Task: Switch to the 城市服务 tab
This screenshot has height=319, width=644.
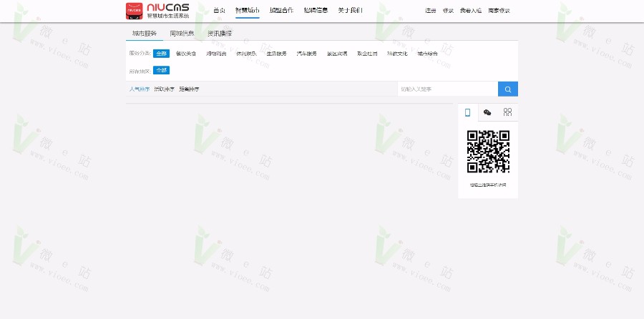Action: 144,33
